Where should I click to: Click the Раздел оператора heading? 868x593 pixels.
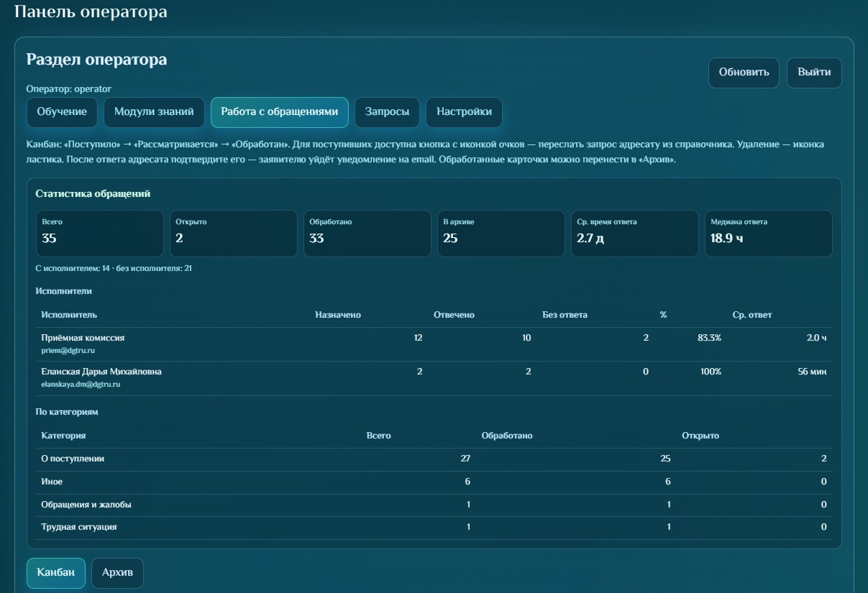(96, 60)
